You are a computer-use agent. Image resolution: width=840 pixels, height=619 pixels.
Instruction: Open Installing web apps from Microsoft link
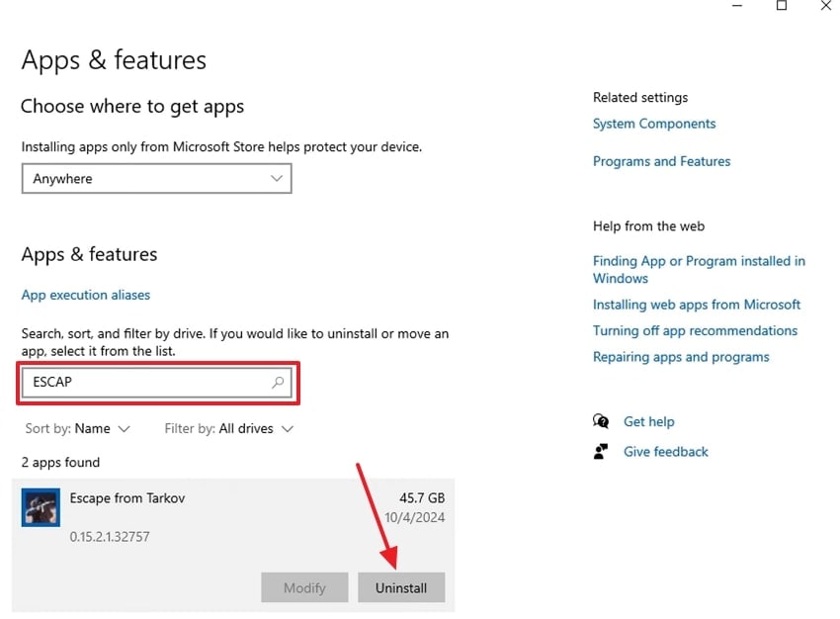(697, 305)
